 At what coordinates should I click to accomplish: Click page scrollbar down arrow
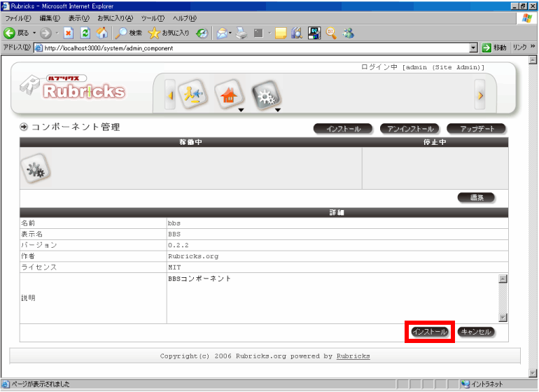pos(533,373)
